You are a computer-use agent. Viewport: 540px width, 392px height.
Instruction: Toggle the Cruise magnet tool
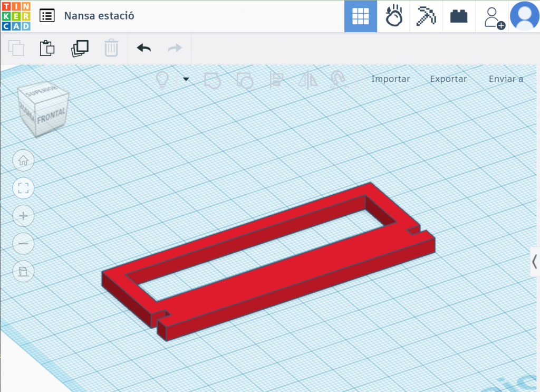tap(338, 79)
